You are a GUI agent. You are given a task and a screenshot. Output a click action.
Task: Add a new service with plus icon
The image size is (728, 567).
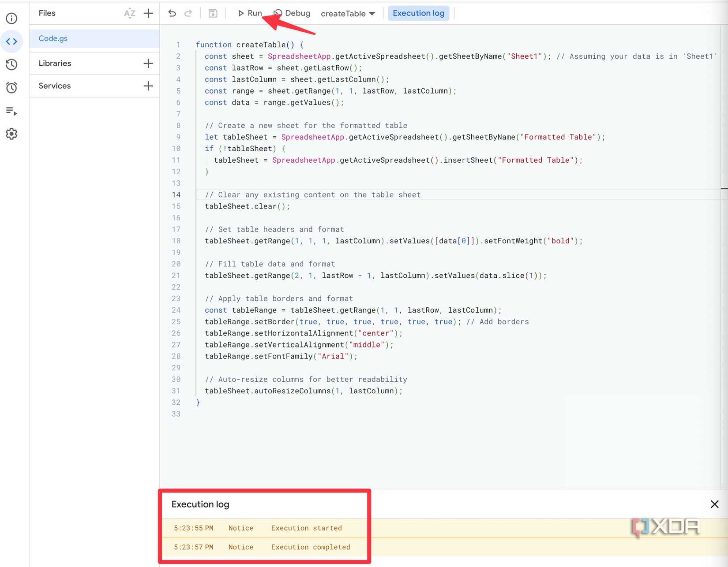tap(148, 86)
